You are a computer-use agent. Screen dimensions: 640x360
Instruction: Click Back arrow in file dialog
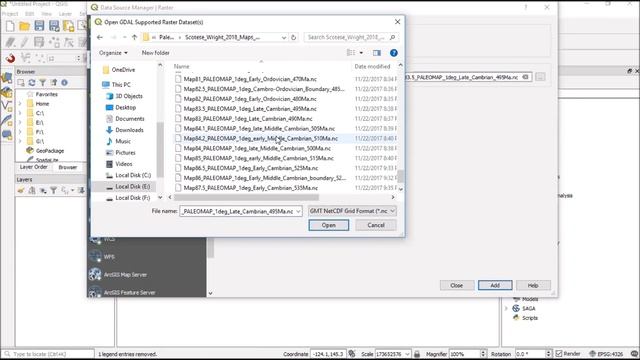[x=100, y=37]
